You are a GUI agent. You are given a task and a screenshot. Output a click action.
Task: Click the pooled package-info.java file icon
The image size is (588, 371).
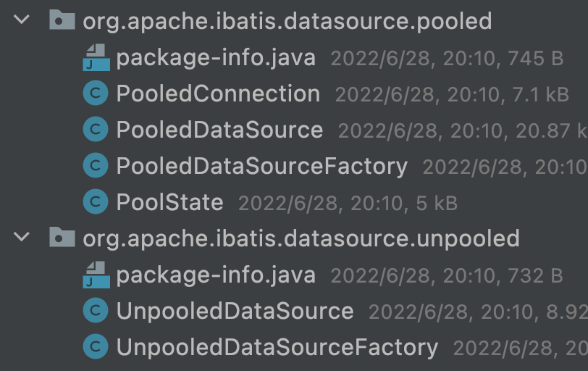point(96,57)
